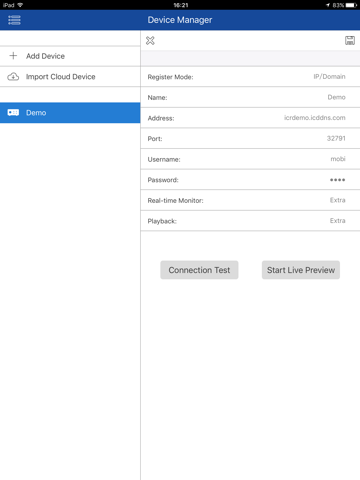360x480 pixels.
Task: Click the location arrow status icon
Action: (328, 5)
